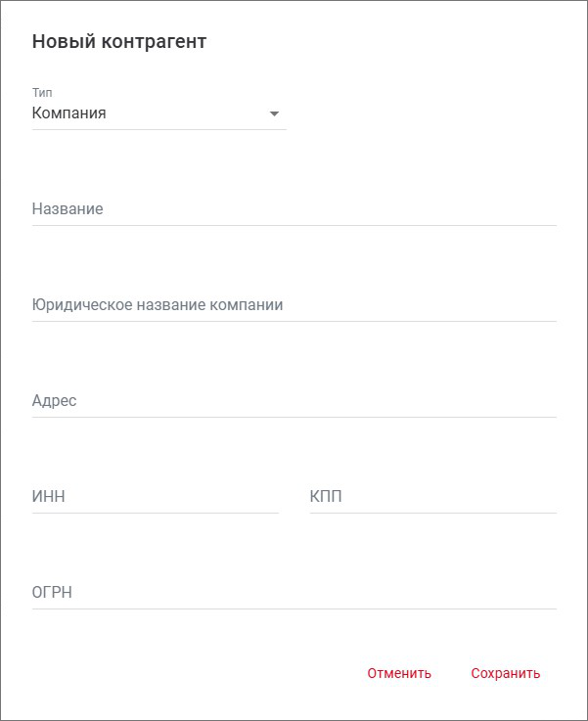Activate the legal company name field
Screen dimensions: 588x721
(294, 305)
